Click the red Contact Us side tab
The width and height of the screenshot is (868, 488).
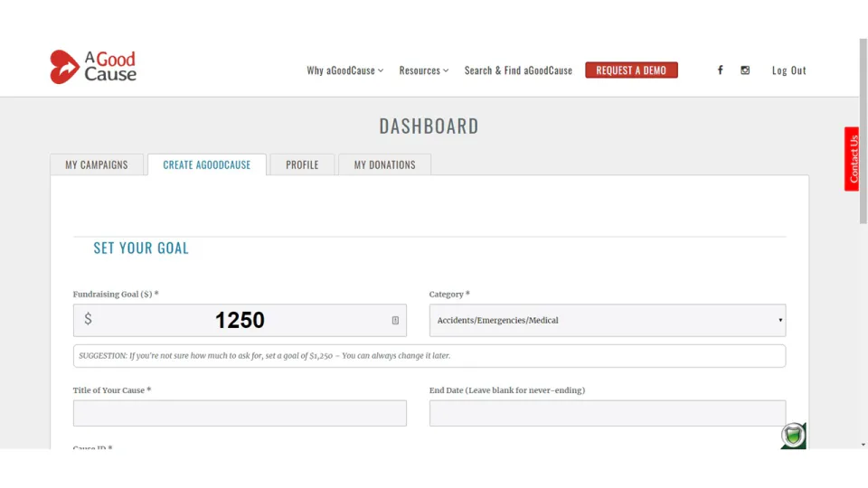coord(852,159)
